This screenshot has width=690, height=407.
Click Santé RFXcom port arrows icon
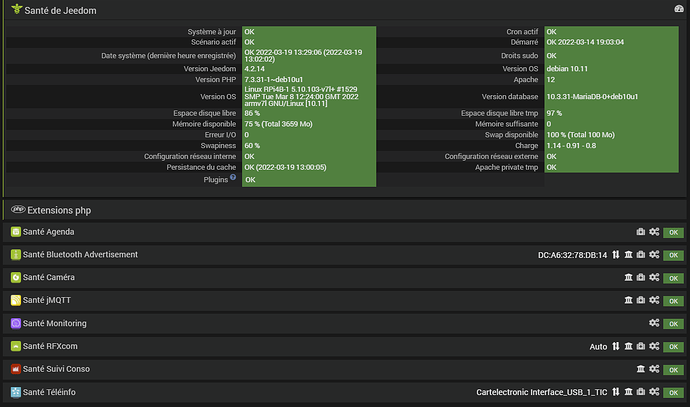point(616,346)
